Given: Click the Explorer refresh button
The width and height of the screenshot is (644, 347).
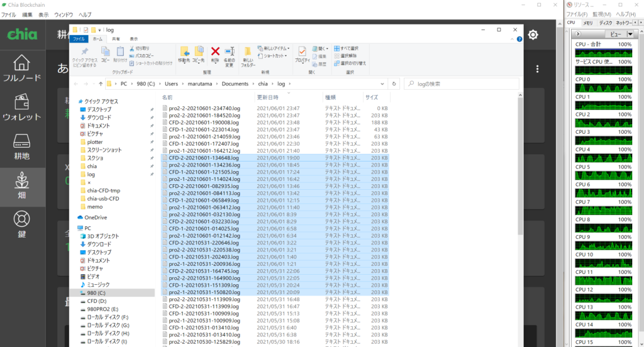Looking at the screenshot, I should 394,84.
